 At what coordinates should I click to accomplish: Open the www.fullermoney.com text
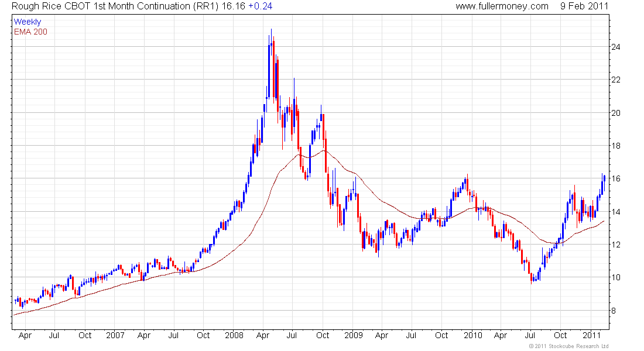point(502,6)
